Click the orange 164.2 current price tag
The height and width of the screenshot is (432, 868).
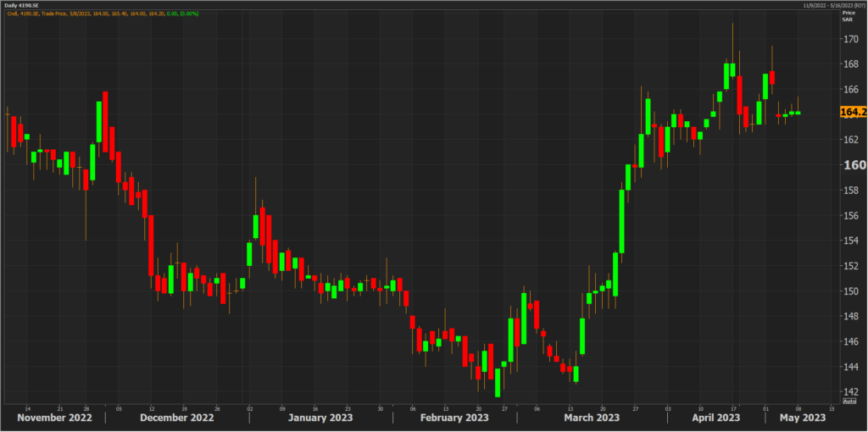click(852, 112)
